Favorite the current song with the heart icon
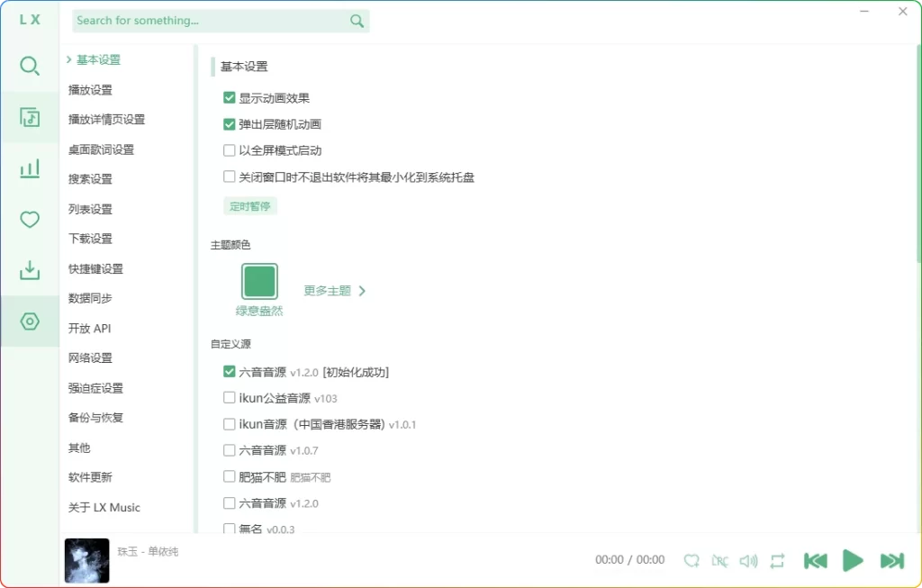Screen dimensions: 922x588 (691, 560)
